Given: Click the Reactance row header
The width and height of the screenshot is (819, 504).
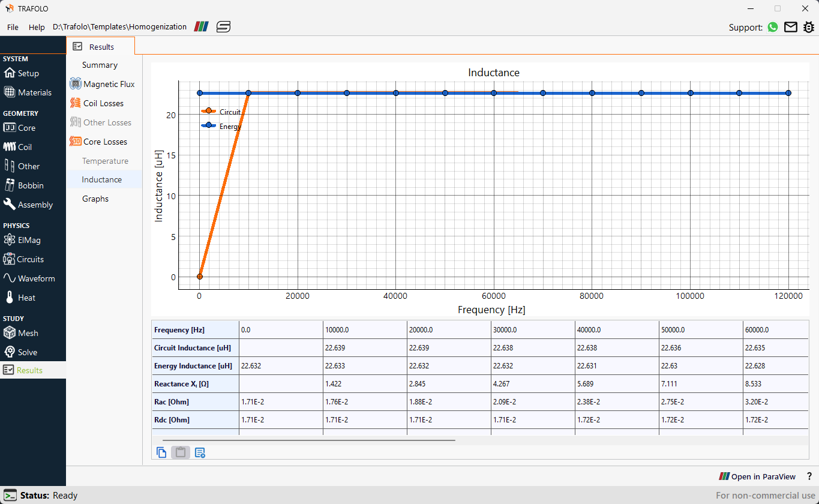Looking at the screenshot, I should pos(195,384).
